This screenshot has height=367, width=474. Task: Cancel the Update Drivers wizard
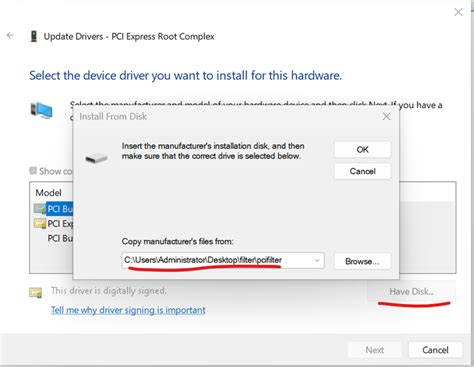pyautogui.click(x=435, y=350)
